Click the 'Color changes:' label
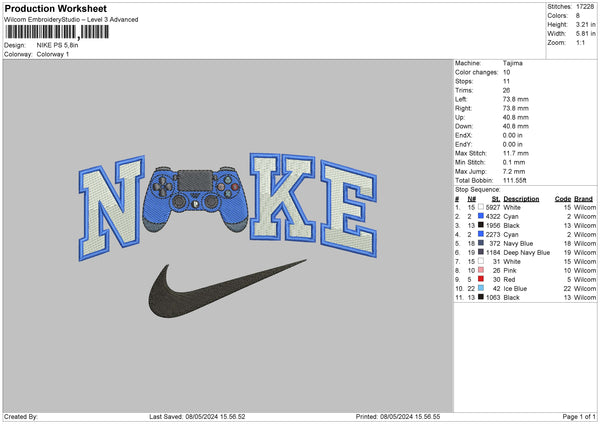600x424 pixels. point(476,72)
